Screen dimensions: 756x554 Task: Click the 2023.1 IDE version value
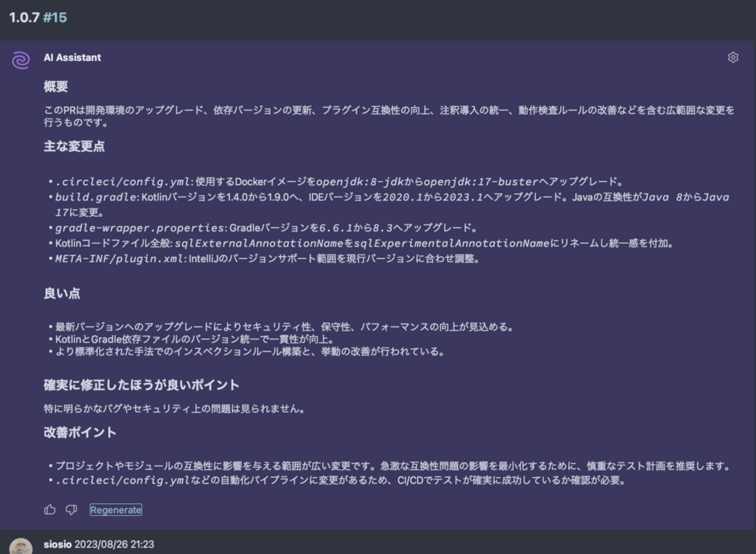coord(463,197)
